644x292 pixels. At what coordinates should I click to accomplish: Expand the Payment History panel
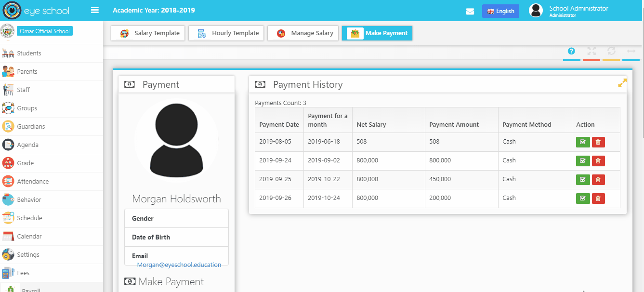[622, 83]
